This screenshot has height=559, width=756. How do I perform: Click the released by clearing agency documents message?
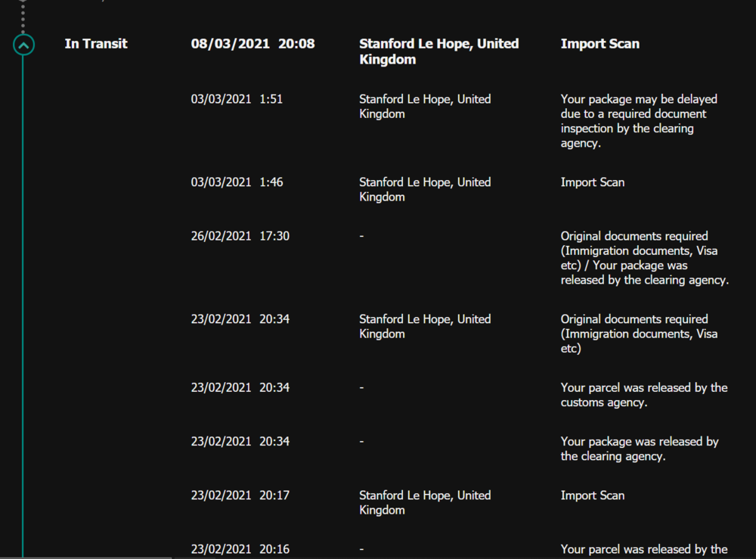click(x=644, y=258)
